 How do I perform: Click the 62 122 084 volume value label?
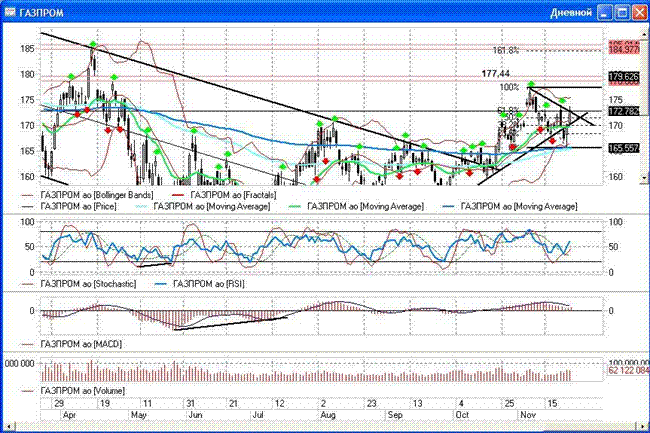(628, 370)
